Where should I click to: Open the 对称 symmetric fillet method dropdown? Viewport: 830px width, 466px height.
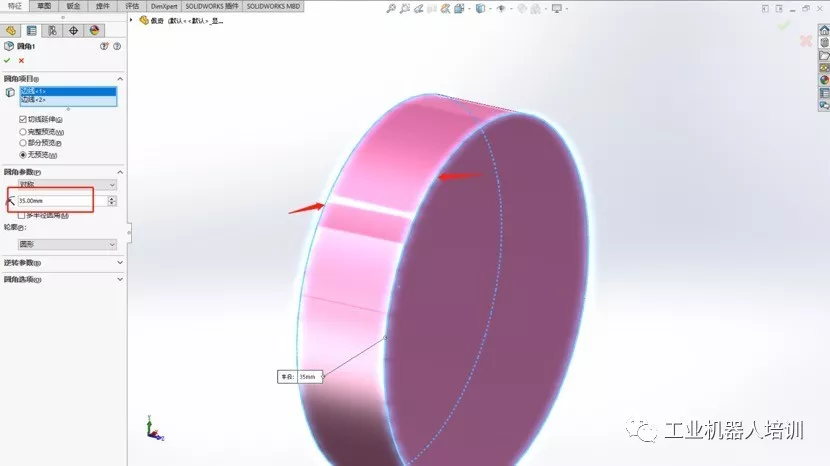[67, 184]
